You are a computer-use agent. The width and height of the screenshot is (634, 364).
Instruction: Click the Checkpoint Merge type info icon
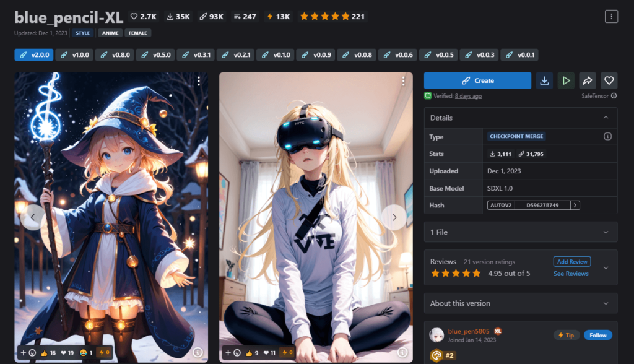tap(607, 136)
